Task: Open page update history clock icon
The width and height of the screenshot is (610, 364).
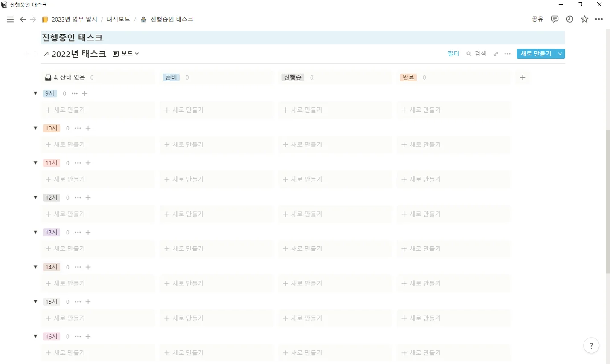Action: [569, 19]
